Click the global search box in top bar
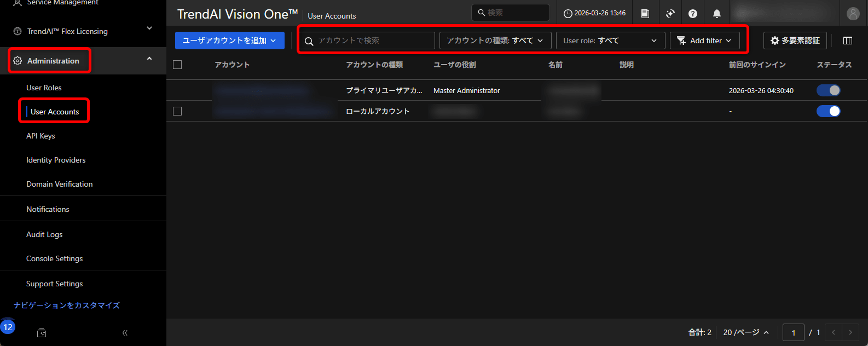This screenshot has height=346, width=868. point(511,13)
